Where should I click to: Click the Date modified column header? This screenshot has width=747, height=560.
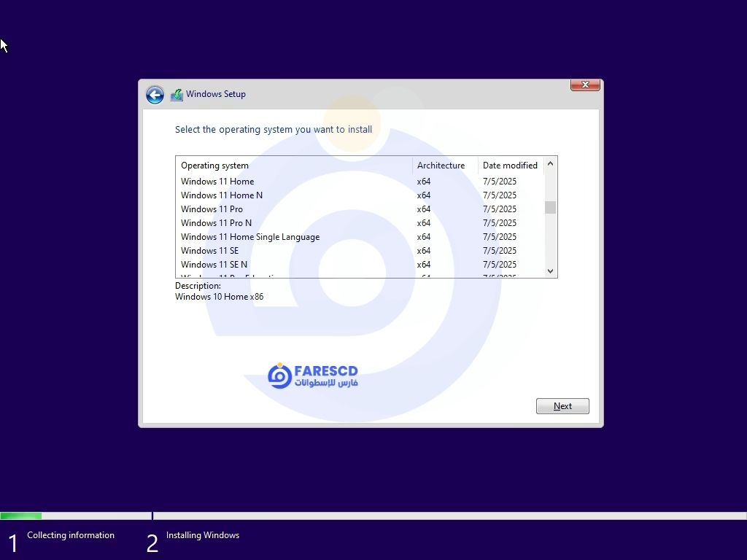511,166
